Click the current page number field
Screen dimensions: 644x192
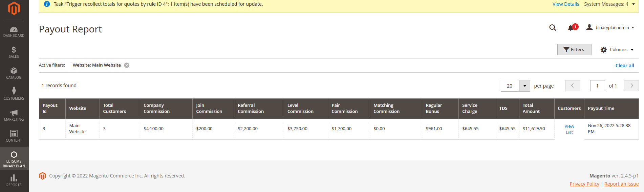[597, 86]
